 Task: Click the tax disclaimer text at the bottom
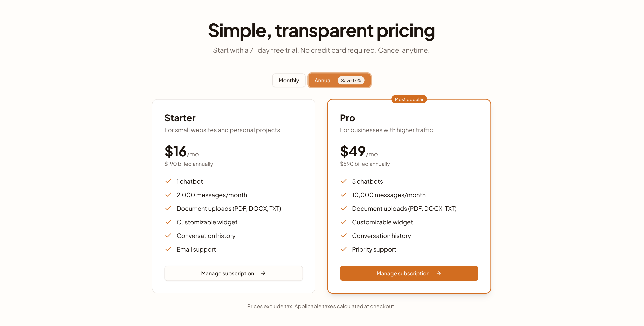(x=321, y=306)
